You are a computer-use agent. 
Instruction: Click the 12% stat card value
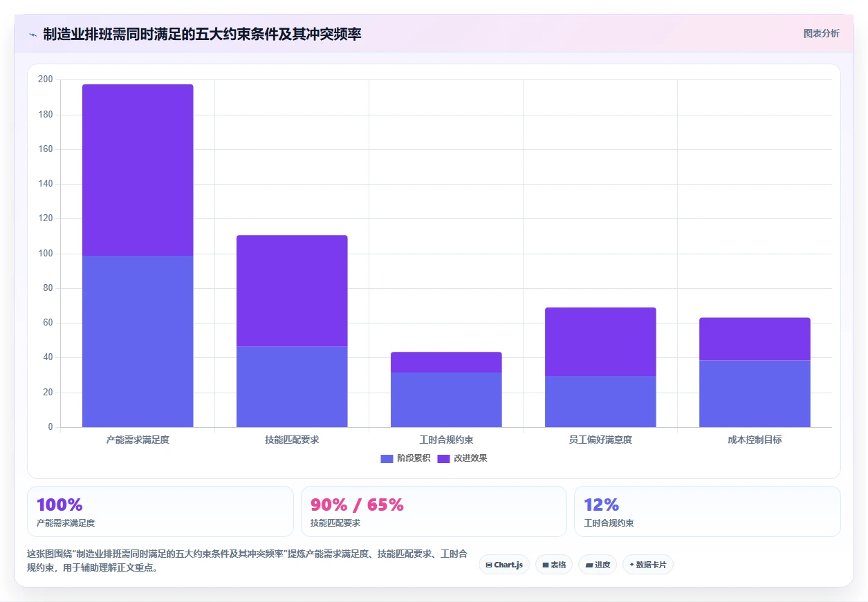[x=602, y=505]
